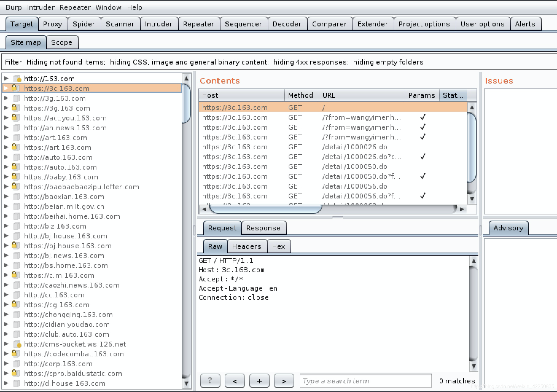
Task: Click the lock icon beside https://baby.163.com
Action: (15, 177)
